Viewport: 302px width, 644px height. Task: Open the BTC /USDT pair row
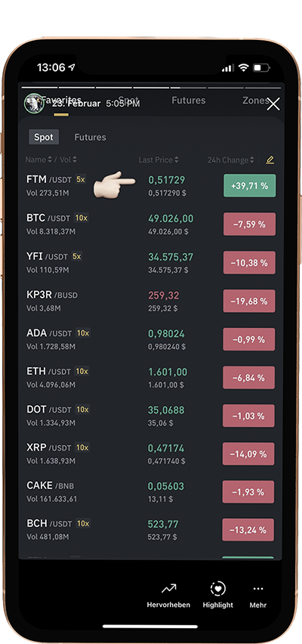(151, 224)
